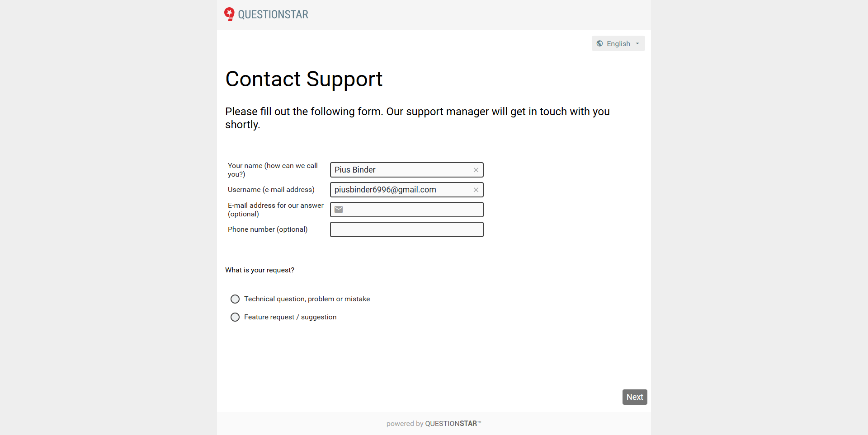Click the 'Username (e-mail address)' label
The width and height of the screenshot is (868, 435).
pyautogui.click(x=271, y=190)
